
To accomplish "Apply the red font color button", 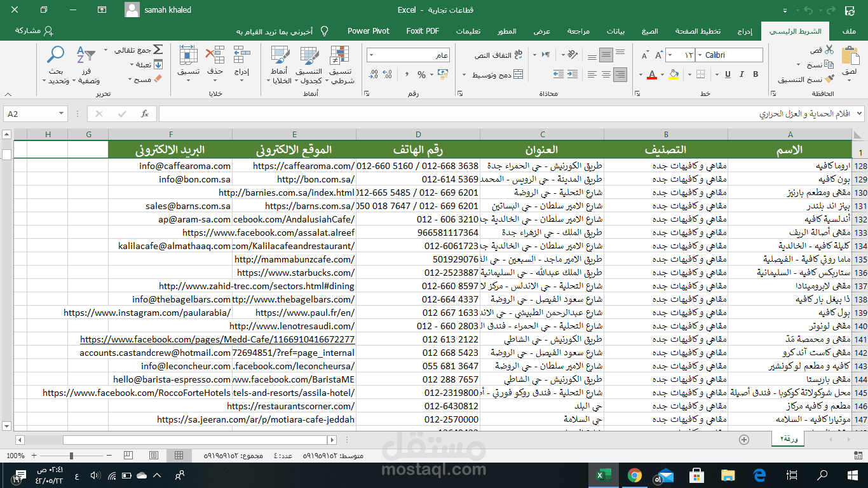I will tap(651, 75).
